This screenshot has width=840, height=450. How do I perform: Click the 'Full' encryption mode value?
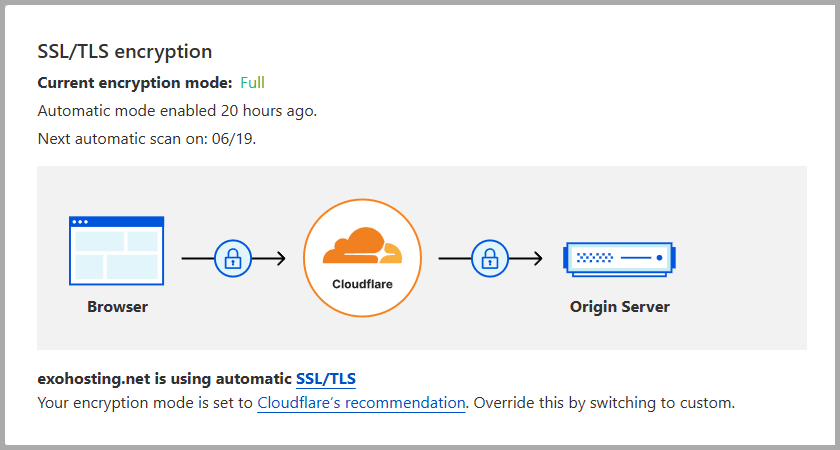pyautogui.click(x=252, y=83)
